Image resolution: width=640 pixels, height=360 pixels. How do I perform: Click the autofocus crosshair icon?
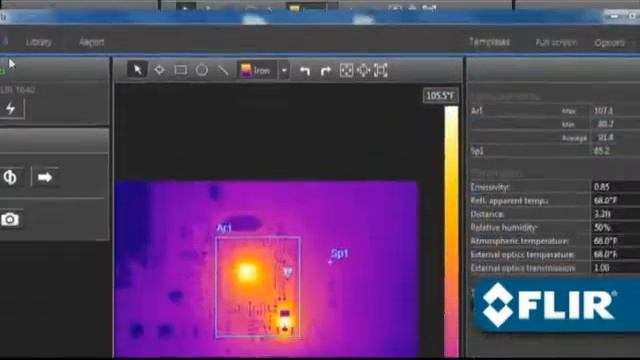pyautogui.click(x=363, y=71)
